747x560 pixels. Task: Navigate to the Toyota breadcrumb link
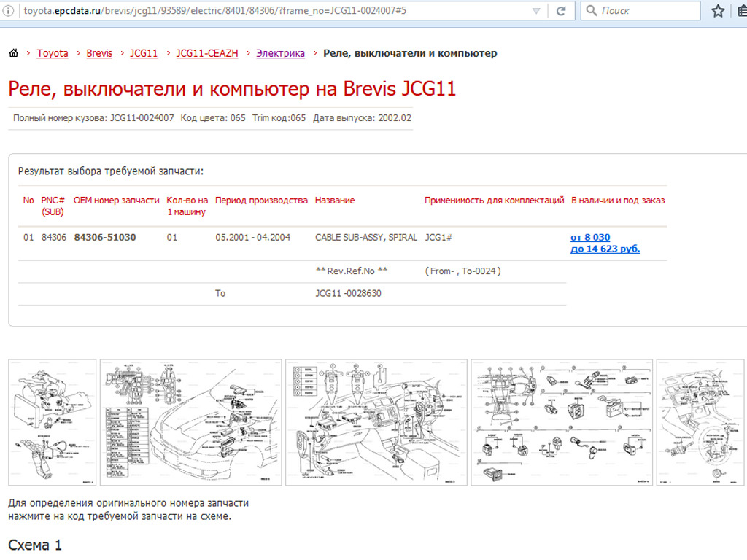[52, 52]
